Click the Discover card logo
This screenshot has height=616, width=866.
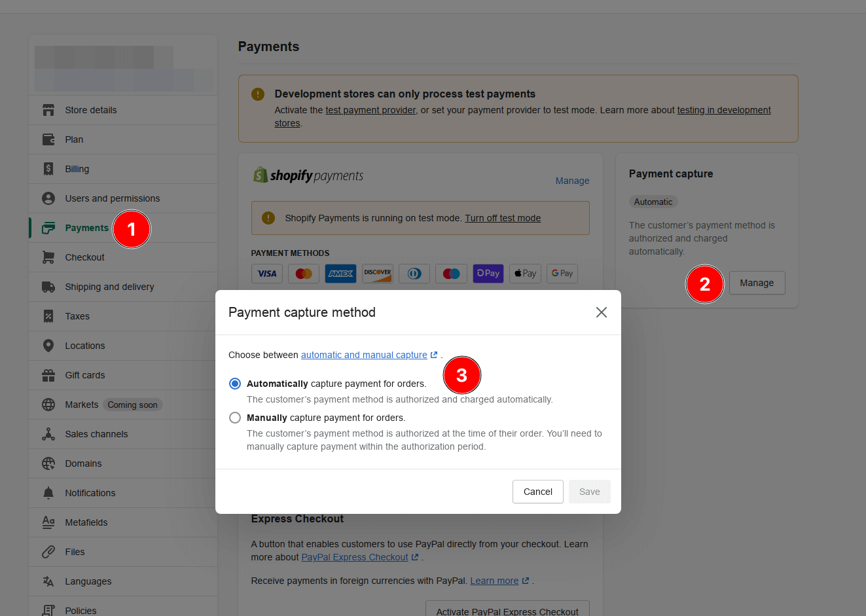tap(378, 274)
